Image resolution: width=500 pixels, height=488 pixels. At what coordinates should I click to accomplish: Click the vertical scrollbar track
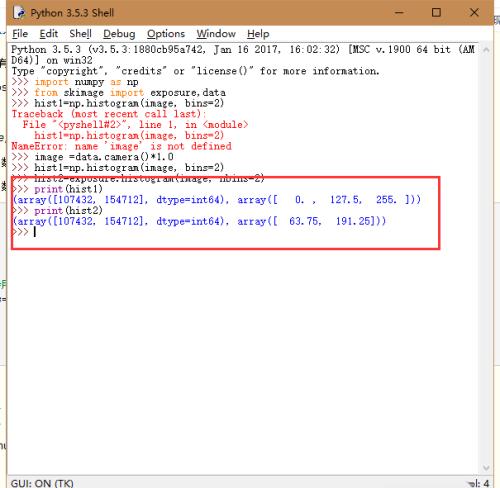pyautogui.click(x=486, y=259)
